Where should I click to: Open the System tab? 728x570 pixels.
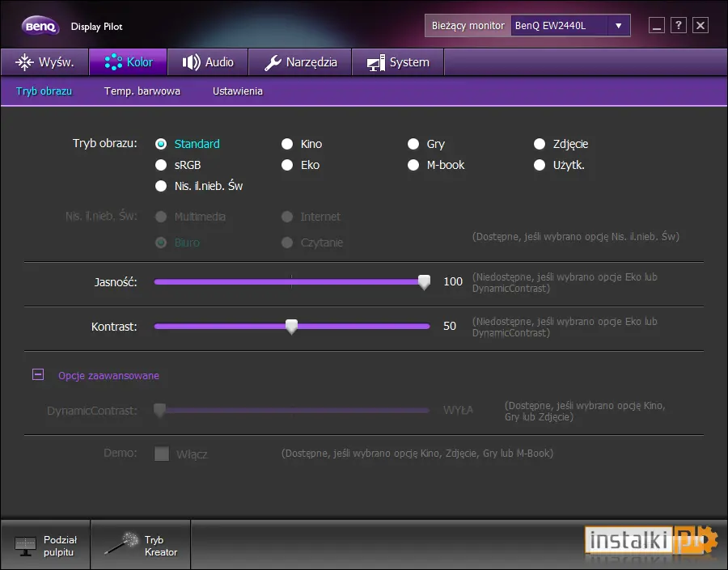(x=398, y=62)
